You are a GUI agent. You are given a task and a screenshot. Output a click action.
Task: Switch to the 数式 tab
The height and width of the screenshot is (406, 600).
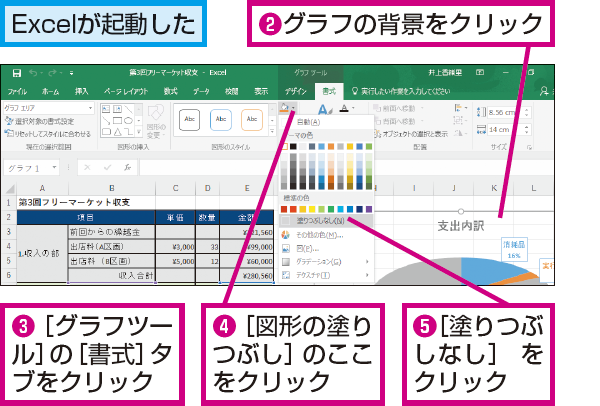pos(170,91)
